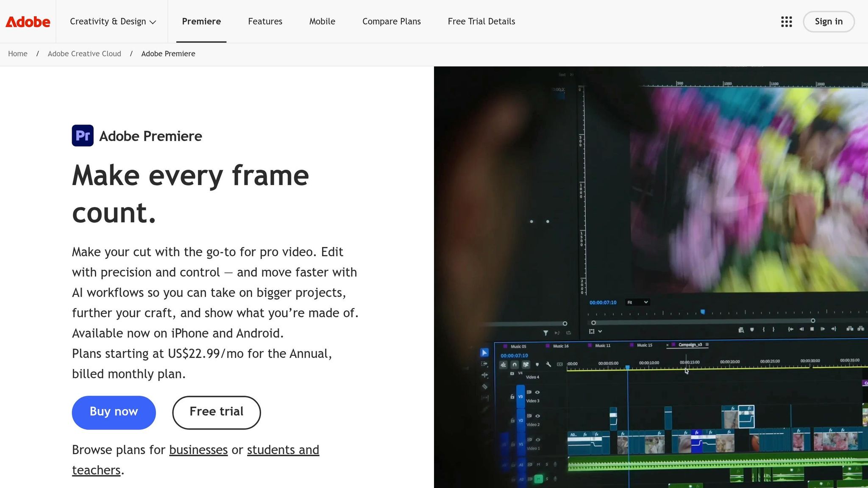This screenshot has height=488, width=868.
Task: Open the Adobe Creative Cloud breadcrumb link
Action: [84, 54]
